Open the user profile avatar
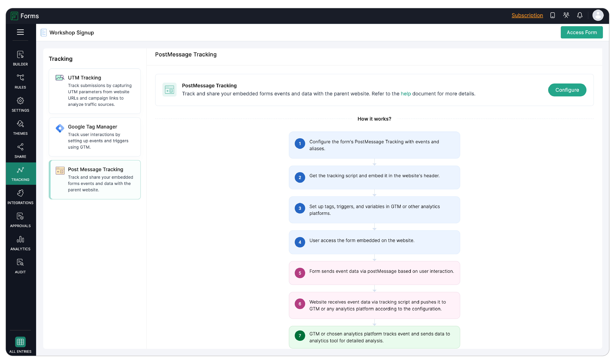 pyautogui.click(x=598, y=15)
